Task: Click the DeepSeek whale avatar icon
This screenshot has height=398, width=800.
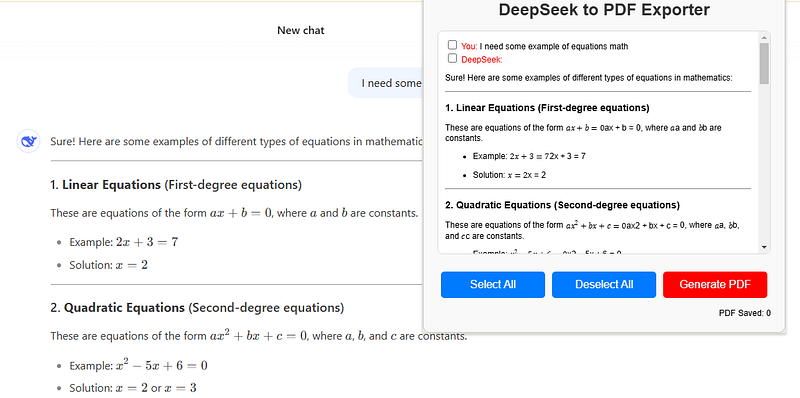Action: [x=29, y=141]
